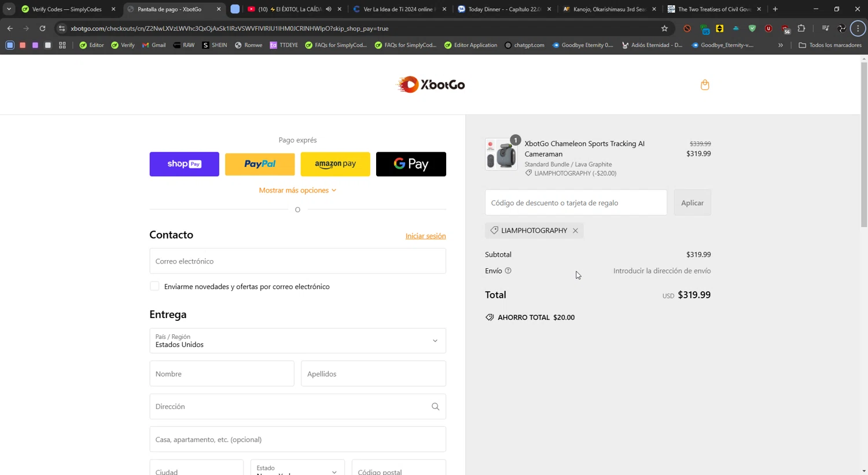
Task: Click the page vertical scrollbar
Action: 864,145
